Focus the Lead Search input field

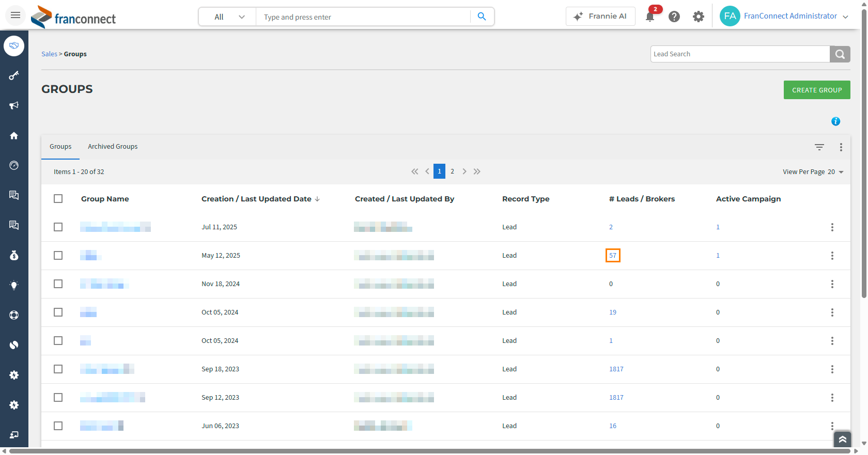740,54
